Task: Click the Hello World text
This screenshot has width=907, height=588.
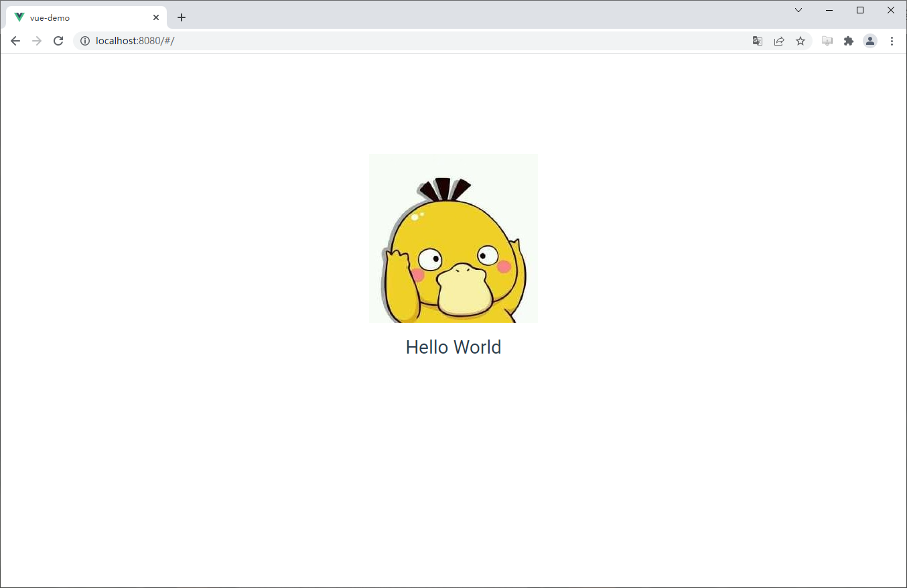Action: 453,347
